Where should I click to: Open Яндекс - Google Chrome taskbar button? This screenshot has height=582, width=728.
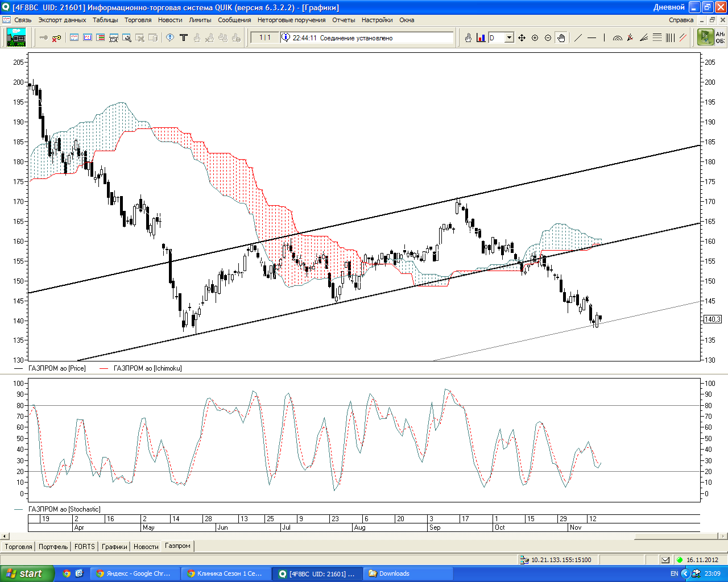pos(135,573)
